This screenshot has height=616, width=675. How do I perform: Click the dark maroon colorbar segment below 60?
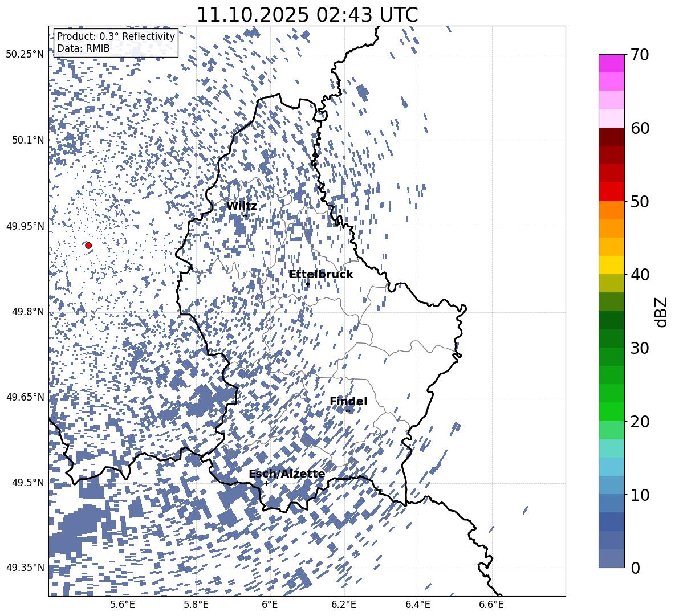pos(611,137)
